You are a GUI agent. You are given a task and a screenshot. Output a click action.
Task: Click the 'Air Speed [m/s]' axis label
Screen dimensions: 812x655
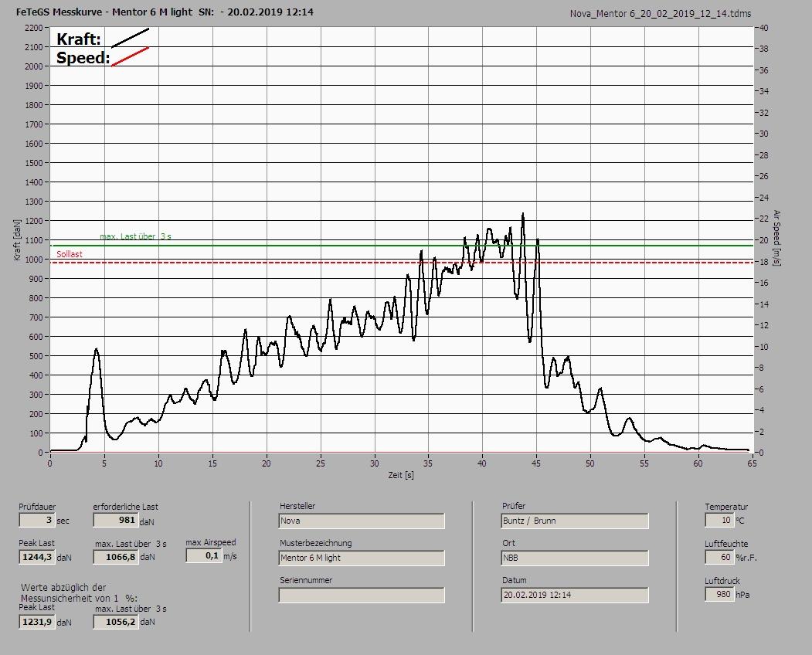point(776,238)
